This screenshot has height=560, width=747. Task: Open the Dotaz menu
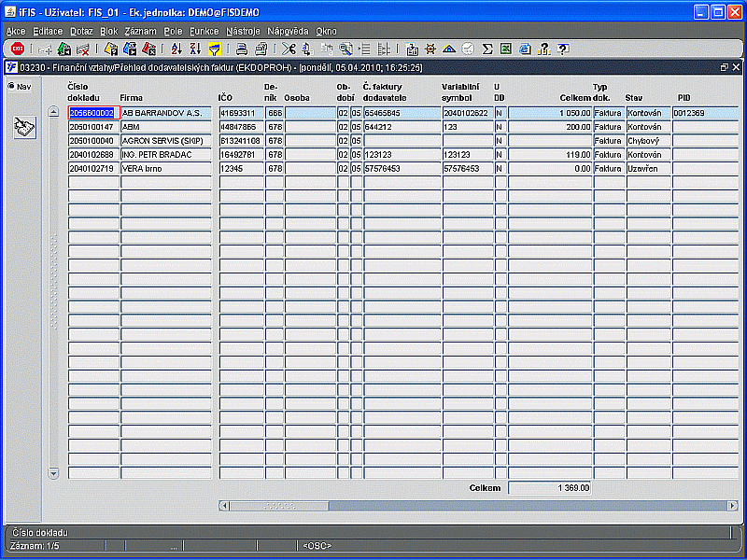[81, 31]
